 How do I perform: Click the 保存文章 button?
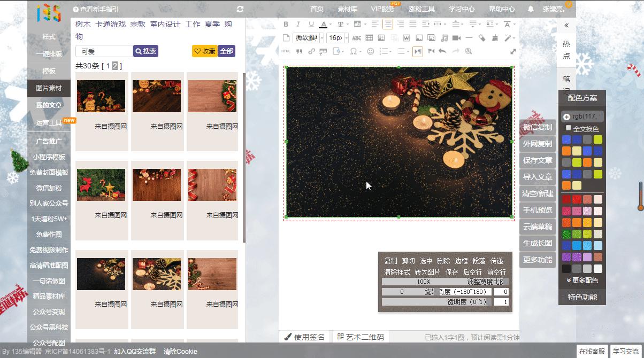(538, 160)
